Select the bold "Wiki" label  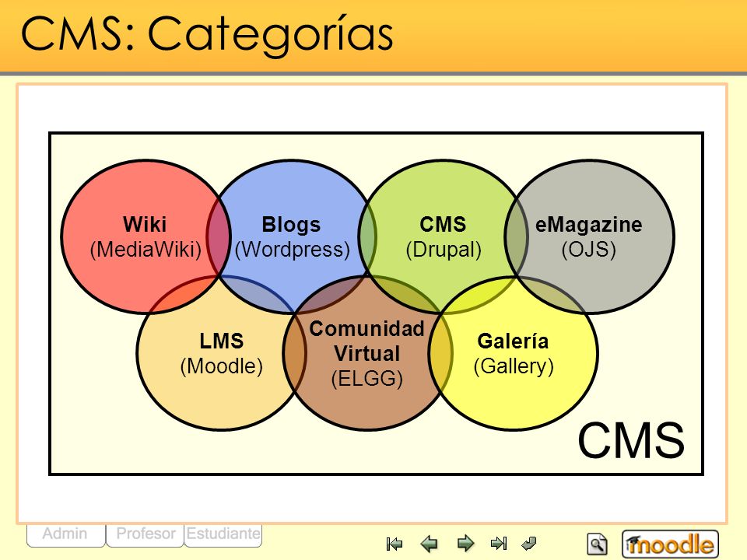(145, 224)
